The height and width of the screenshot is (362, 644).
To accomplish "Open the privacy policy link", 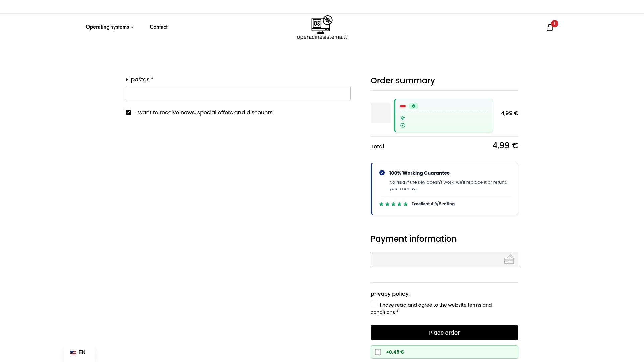I will click(x=389, y=294).
